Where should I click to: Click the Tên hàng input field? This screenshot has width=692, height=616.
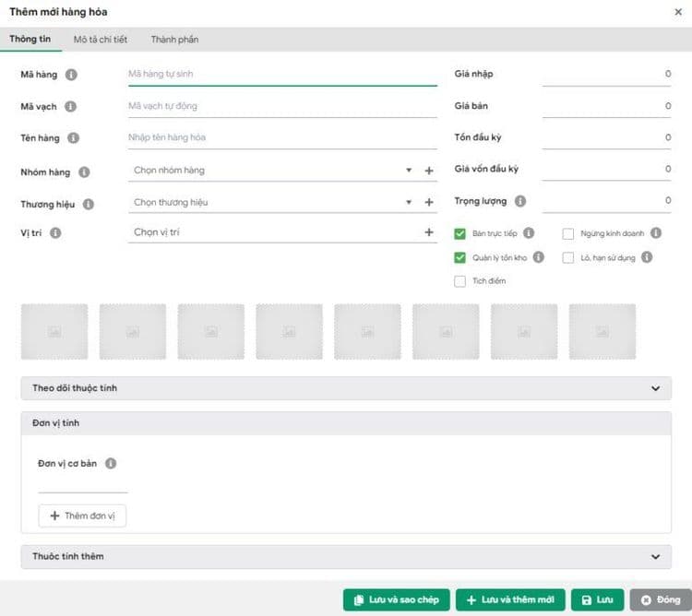281,138
